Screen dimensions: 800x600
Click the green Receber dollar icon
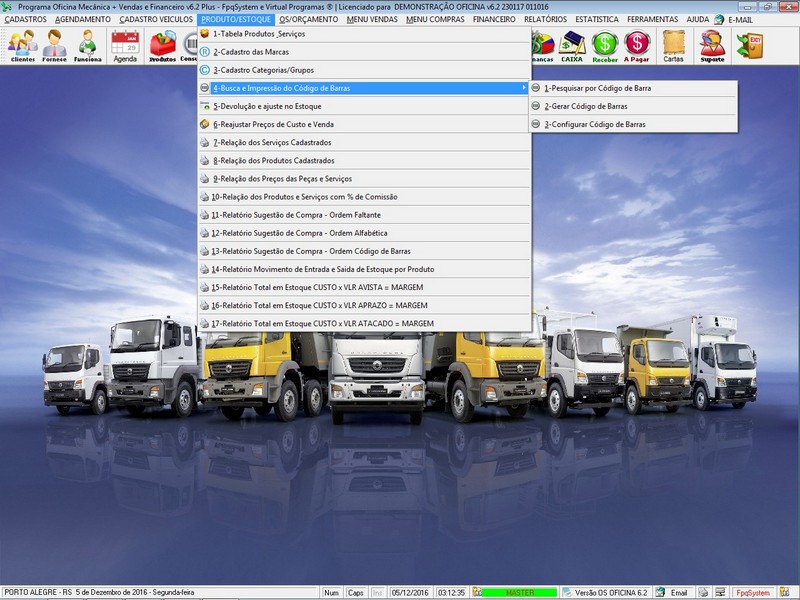pos(605,45)
